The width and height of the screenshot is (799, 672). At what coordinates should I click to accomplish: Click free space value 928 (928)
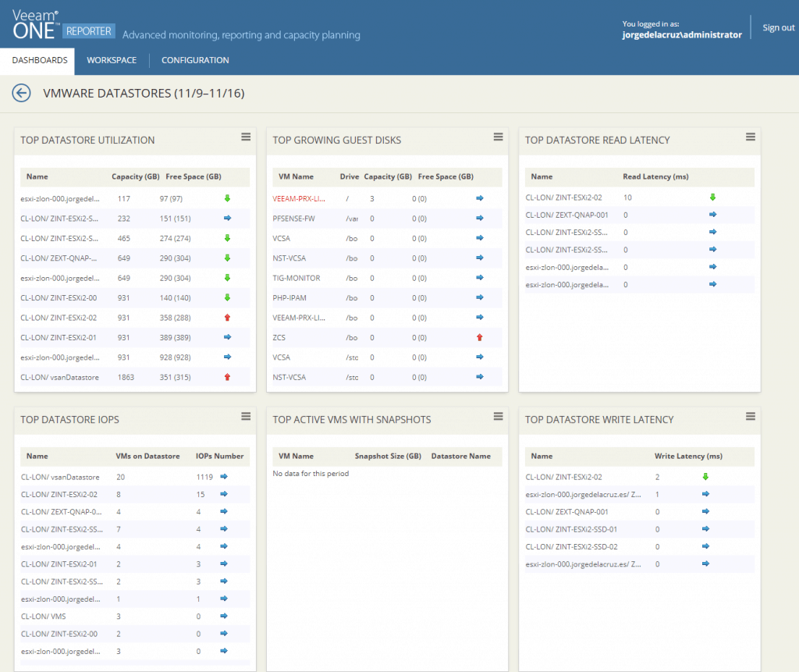tap(176, 357)
